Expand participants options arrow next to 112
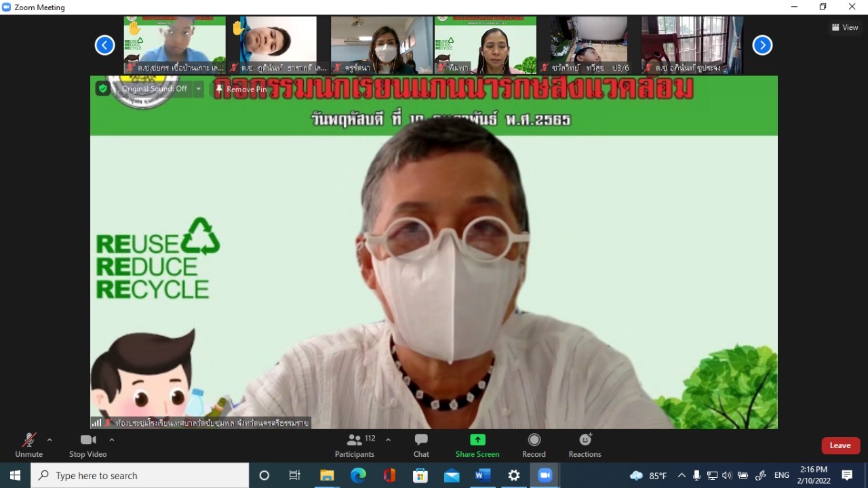 pos(388,440)
